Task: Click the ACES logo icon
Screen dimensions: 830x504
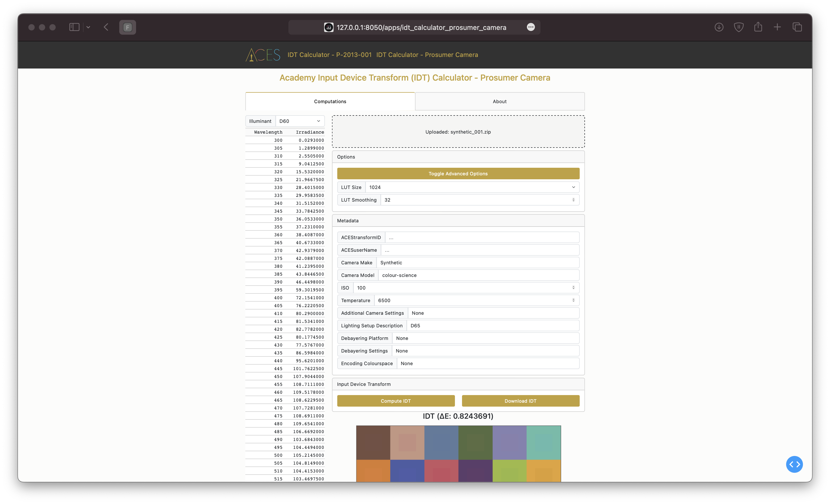Action: coord(263,55)
